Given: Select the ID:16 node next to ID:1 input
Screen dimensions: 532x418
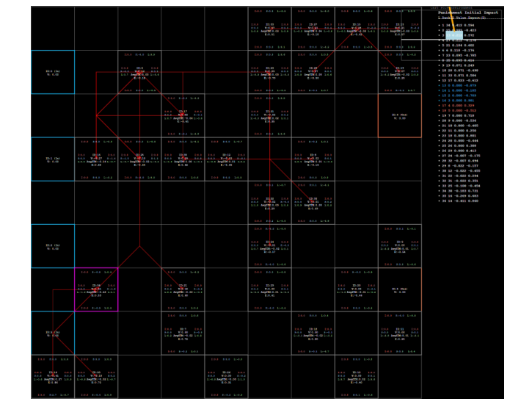Looking at the screenshot, I should pos(96,159).
